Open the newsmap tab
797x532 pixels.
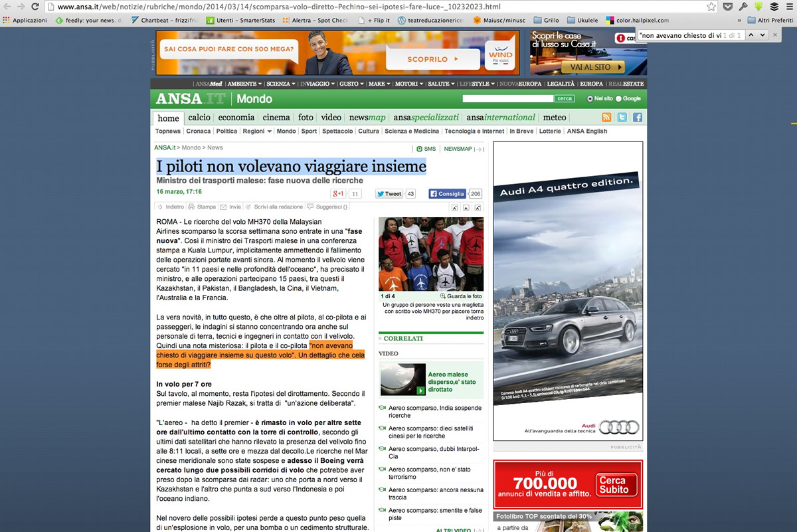coord(367,118)
